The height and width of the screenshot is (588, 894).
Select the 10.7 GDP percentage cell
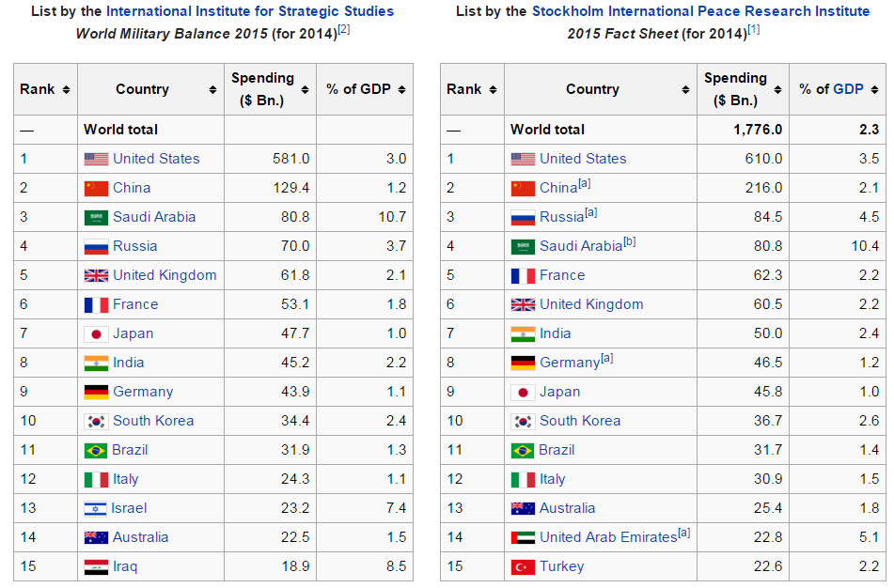(x=365, y=217)
